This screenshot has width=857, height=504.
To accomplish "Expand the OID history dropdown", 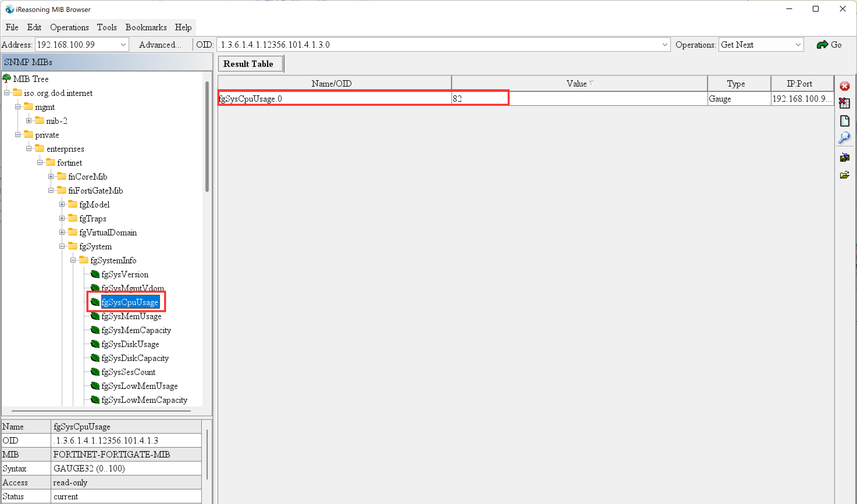I will [x=664, y=45].
